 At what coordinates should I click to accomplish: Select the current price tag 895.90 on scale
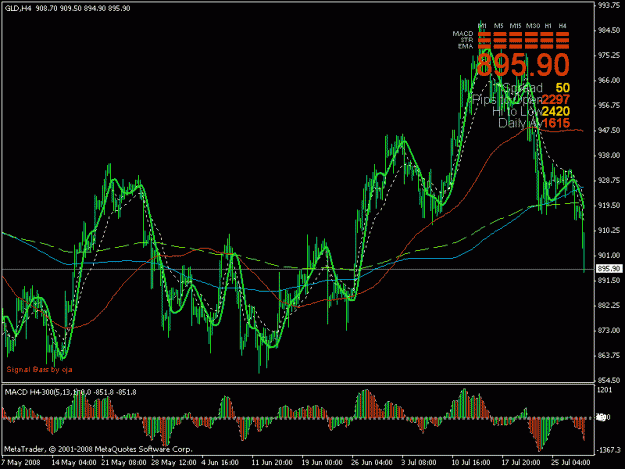tap(609, 269)
